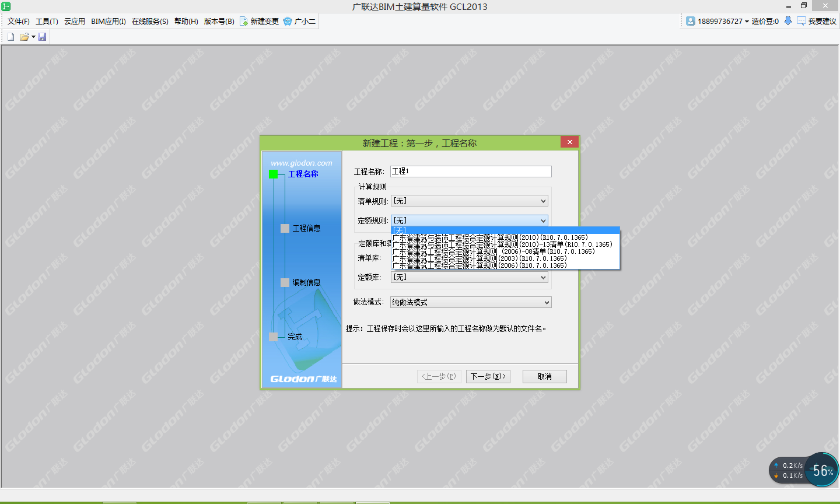Click the Save floppy disk icon
840x504 pixels.
(x=42, y=37)
